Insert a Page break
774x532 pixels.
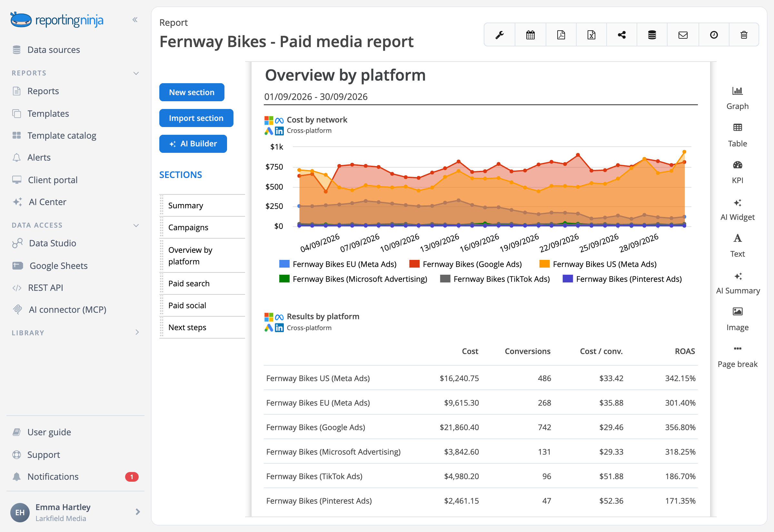pyautogui.click(x=737, y=357)
